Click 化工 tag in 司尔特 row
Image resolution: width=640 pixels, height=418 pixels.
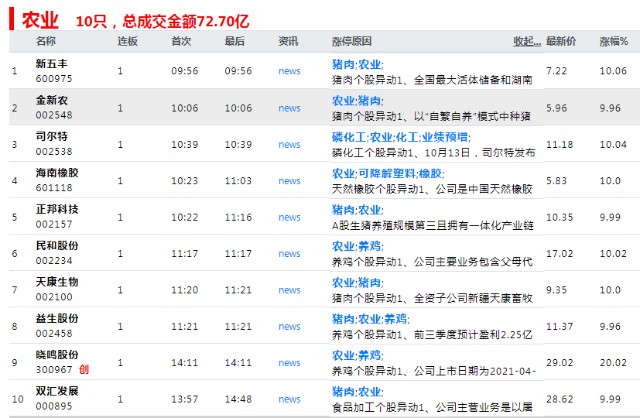click(407, 137)
